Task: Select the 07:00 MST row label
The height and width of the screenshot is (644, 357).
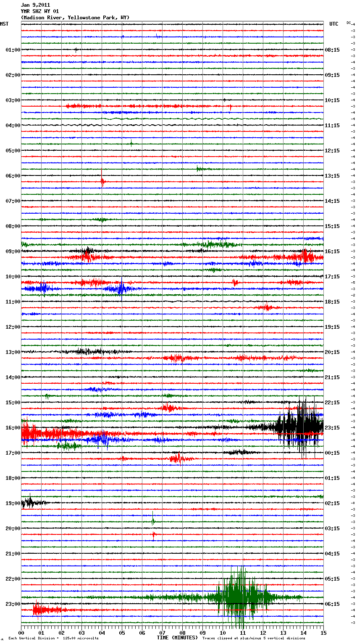Action: pyautogui.click(x=13, y=201)
